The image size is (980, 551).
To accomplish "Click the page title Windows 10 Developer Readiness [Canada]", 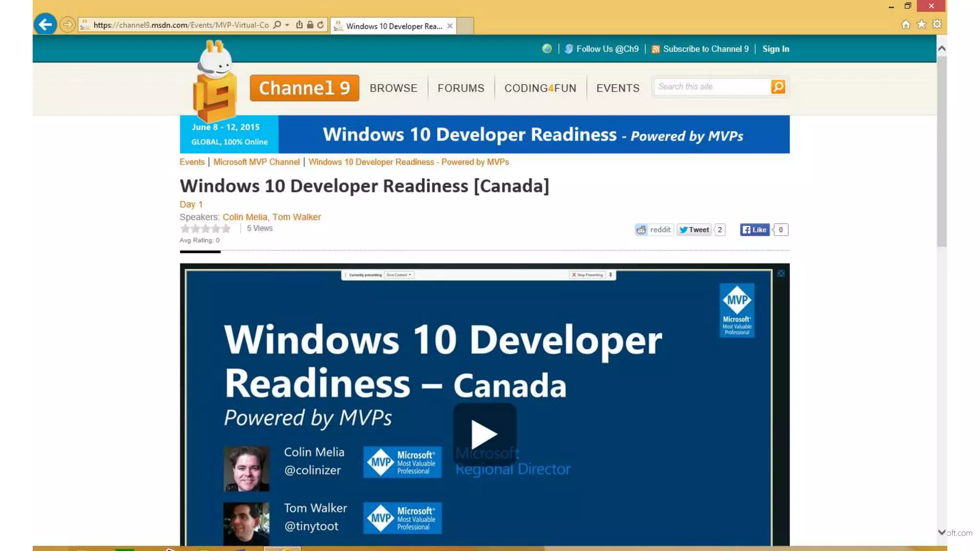I will tap(364, 186).
